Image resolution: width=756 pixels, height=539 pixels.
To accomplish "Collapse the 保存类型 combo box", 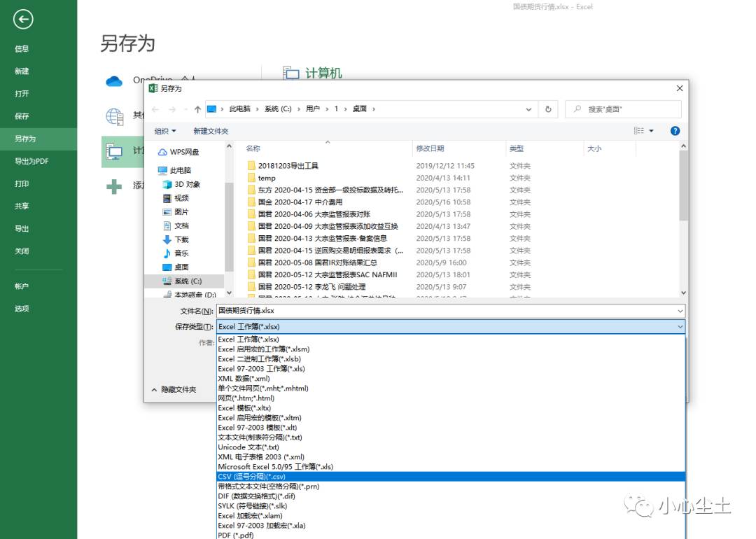I will [680, 327].
